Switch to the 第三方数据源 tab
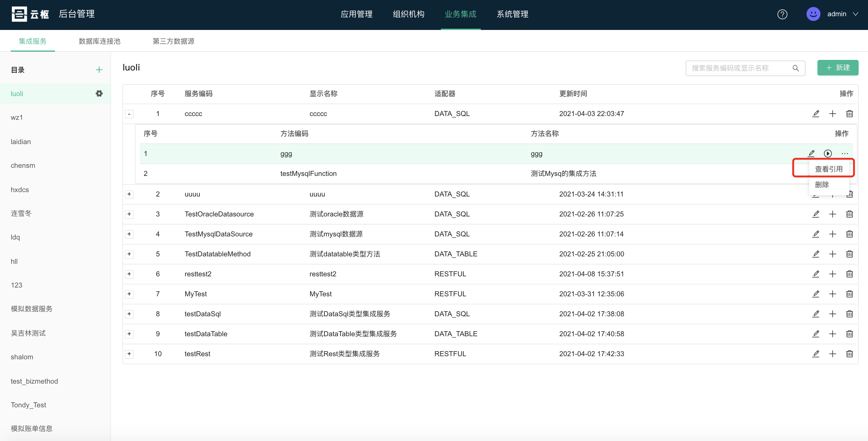 [174, 41]
